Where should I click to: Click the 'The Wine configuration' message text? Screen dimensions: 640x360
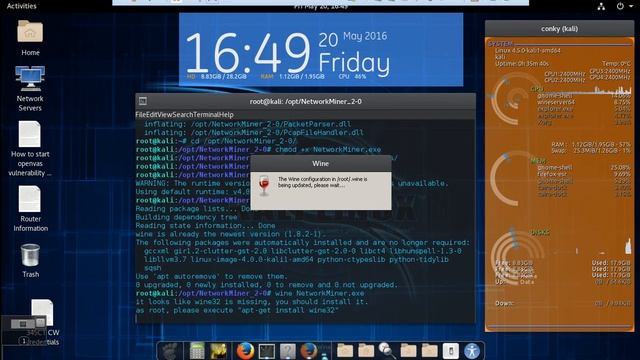(322, 182)
